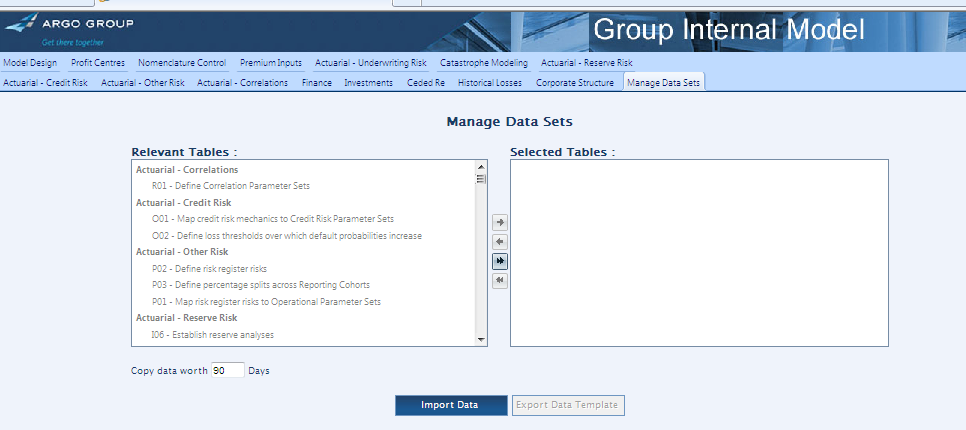Click the Relevant Tables scrollbar thumb
This screenshot has width=966, height=430.
[x=481, y=179]
